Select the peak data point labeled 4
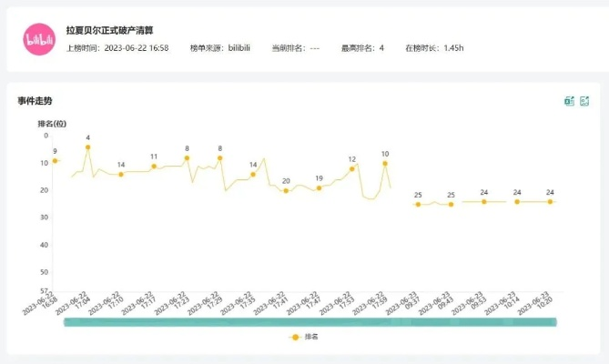The width and height of the screenshot is (609, 364). 87,147
